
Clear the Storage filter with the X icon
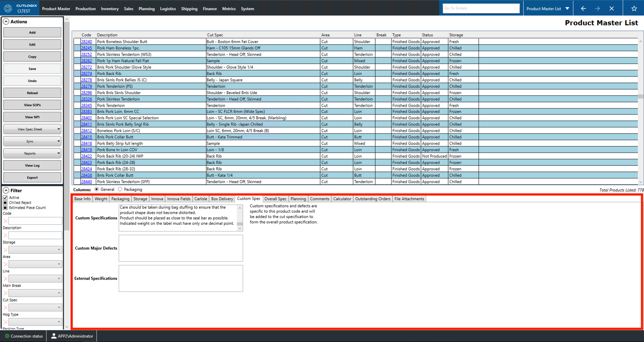tap(5, 249)
